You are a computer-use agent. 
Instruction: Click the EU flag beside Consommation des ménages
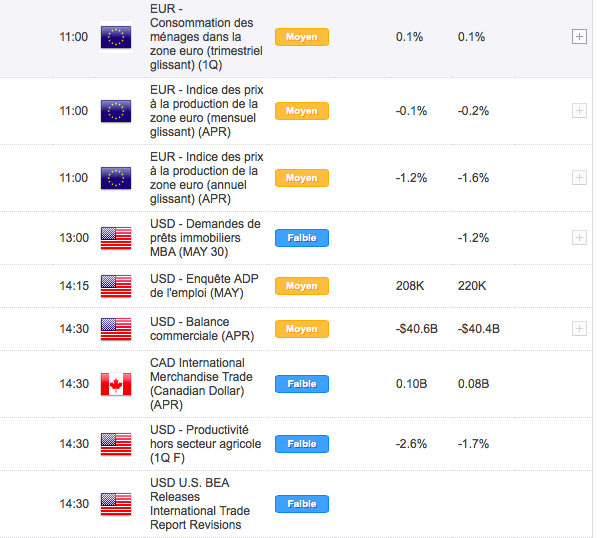116,37
